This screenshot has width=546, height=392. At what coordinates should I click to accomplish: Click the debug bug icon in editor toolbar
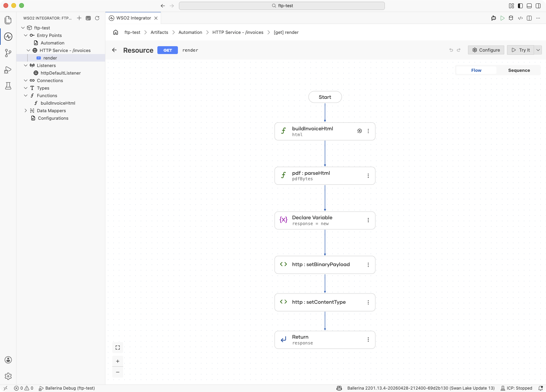[511, 18]
